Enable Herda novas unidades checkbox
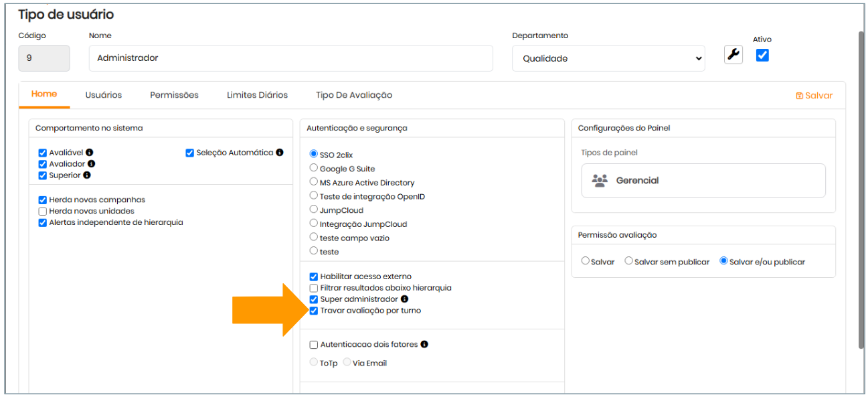Viewport: 868px width, 397px height. coord(43,212)
